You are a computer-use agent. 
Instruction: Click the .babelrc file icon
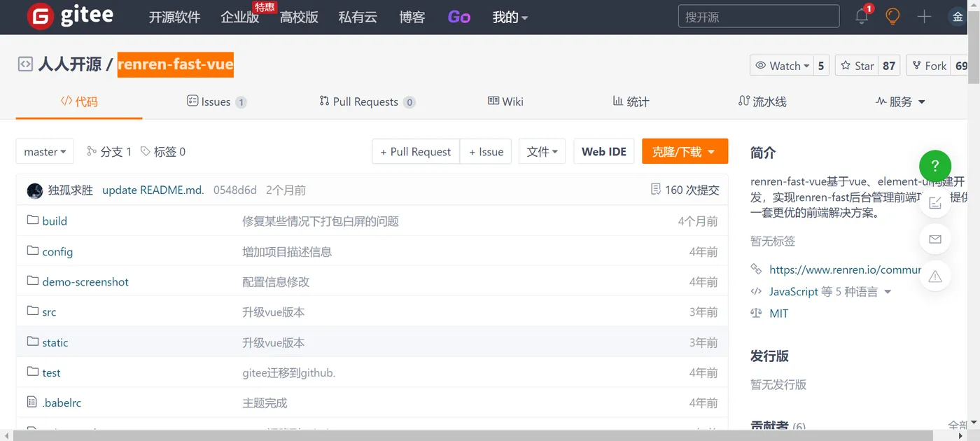pos(31,402)
